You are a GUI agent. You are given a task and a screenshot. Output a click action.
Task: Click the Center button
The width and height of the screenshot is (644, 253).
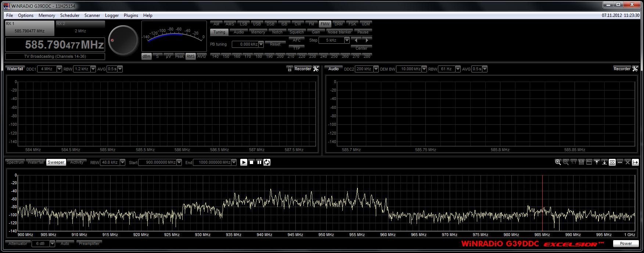pyautogui.click(x=361, y=48)
